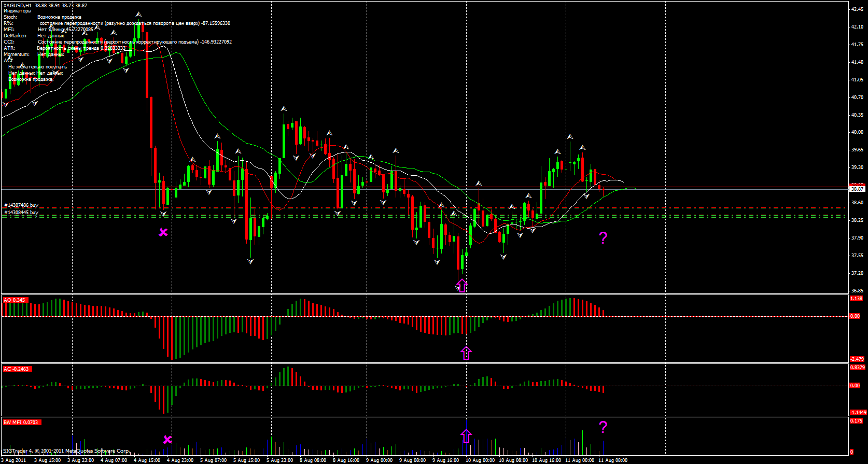Click the 10 Aug 16:00 time label

pos(546,460)
